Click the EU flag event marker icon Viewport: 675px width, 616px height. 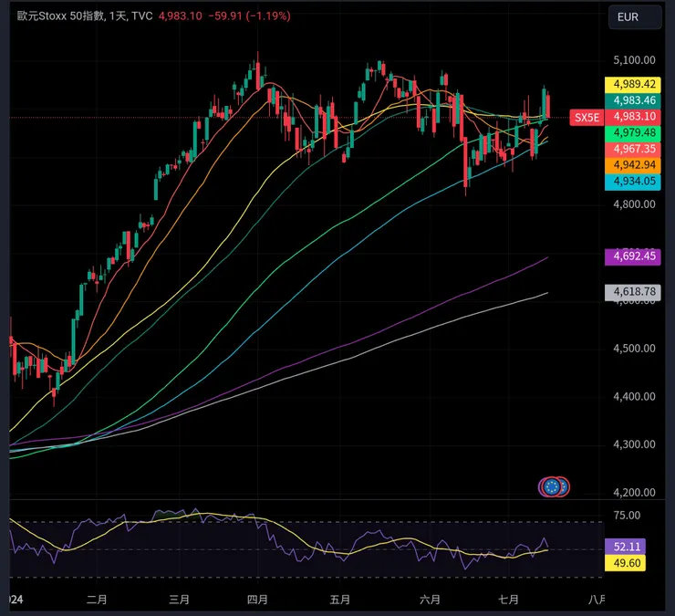point(554,487)
